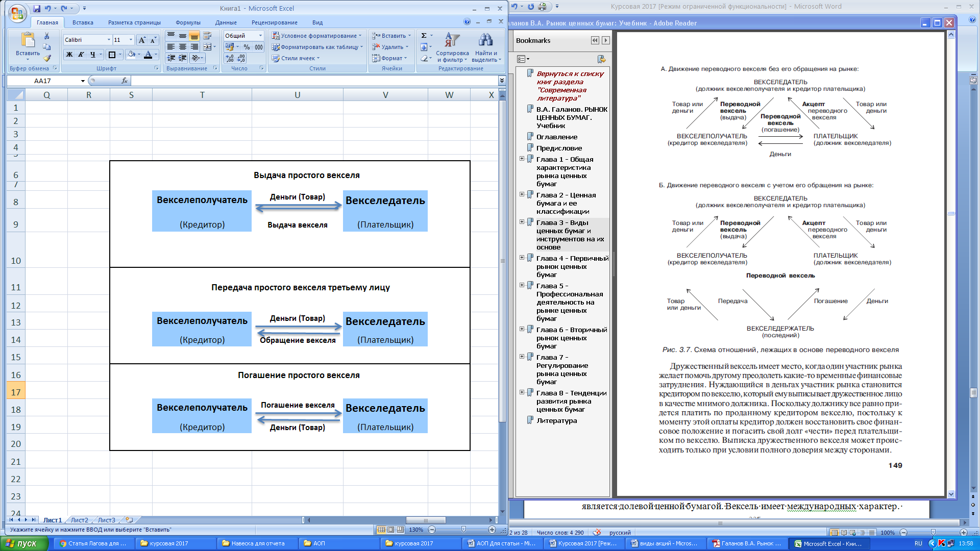
Task: Toggle bold formatting (Ж)
Action: (69, 55)
